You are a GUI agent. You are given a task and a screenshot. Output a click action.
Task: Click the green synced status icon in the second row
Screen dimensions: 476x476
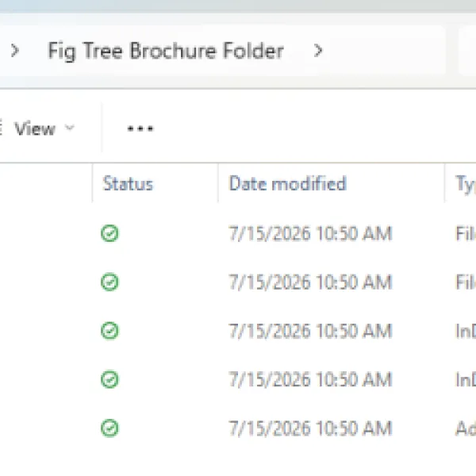point(109,282)
